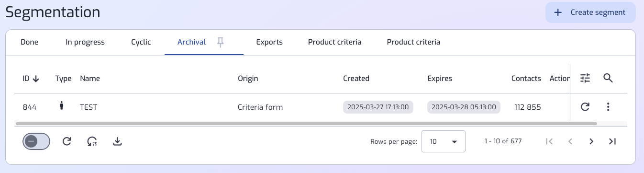Viewport: 644px width, 173px height.
Task: Jump to the last page of results
Action: tap(612, 141)
